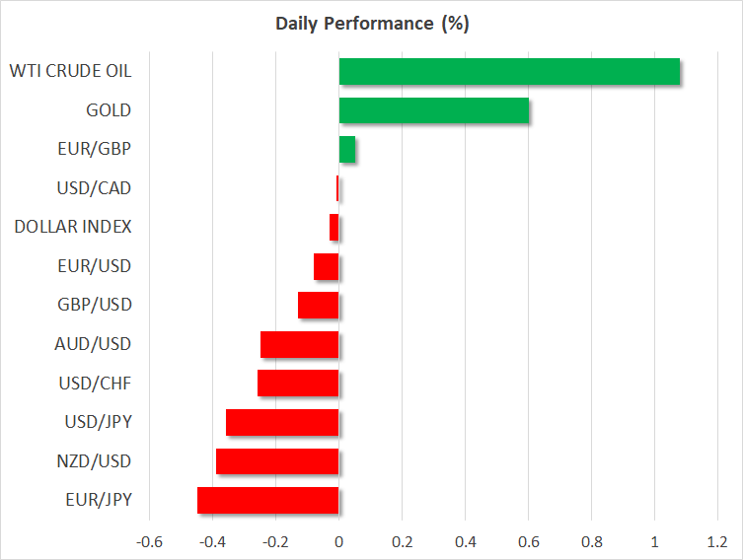
Task: Click the -0.6 axis tick label
Action: click(149, 542)
